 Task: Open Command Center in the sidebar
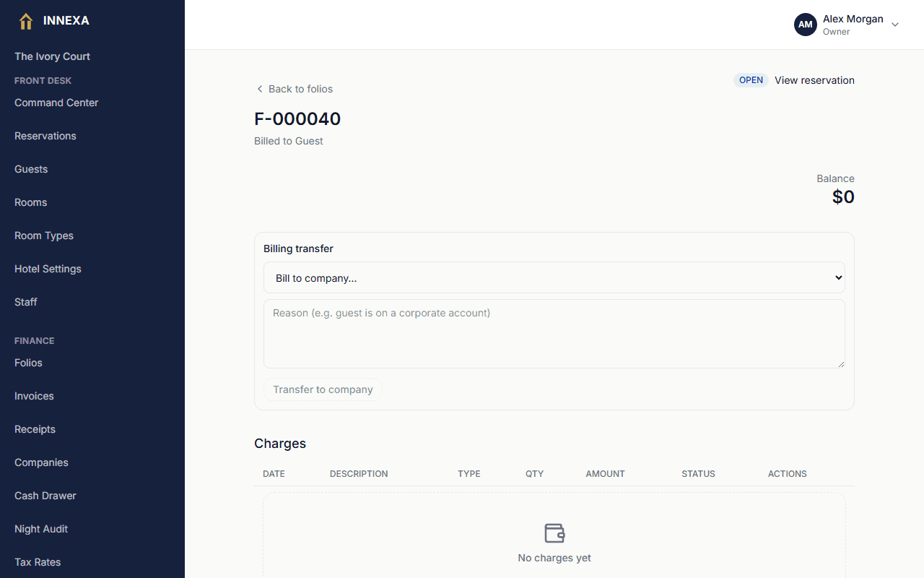coord(56,103)
